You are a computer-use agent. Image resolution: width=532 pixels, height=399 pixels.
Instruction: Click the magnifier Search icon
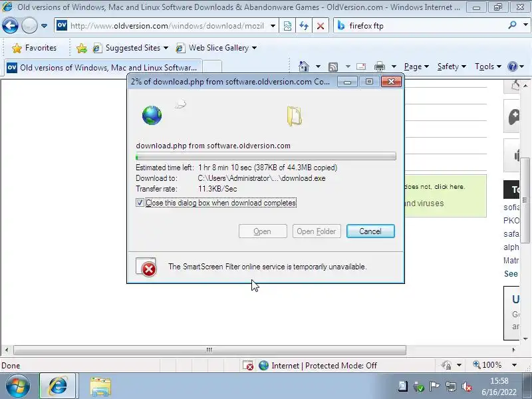point(512,25)
